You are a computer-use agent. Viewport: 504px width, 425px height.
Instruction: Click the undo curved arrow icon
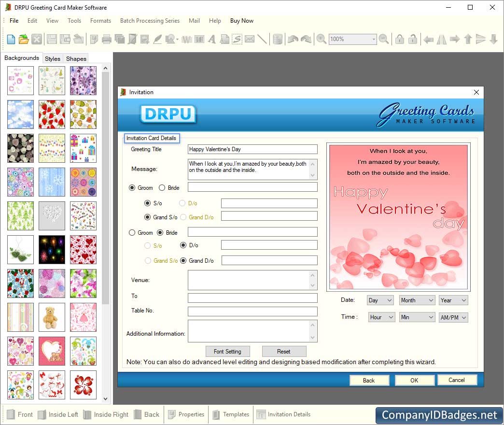(293, 39)
